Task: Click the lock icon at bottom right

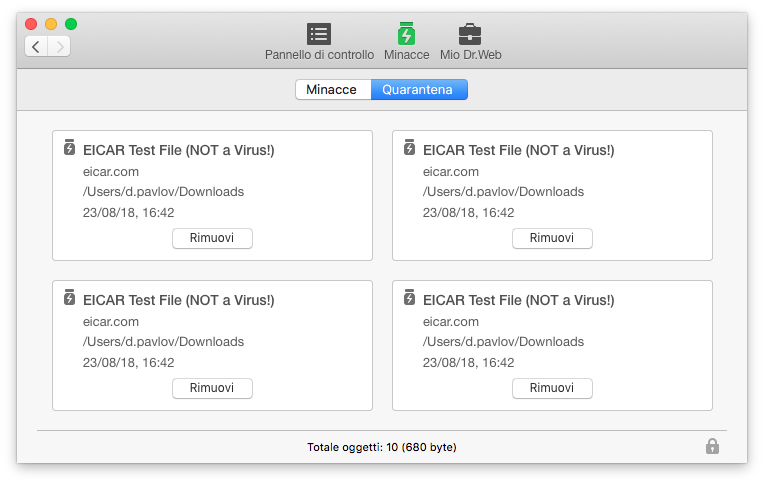Action: (712, 446)
